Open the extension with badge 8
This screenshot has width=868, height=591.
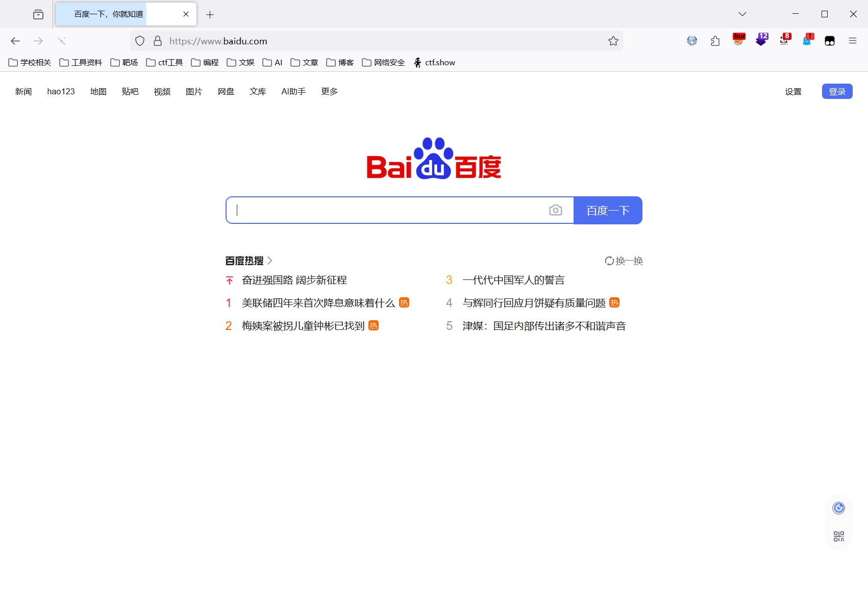[x=784, y=40]
